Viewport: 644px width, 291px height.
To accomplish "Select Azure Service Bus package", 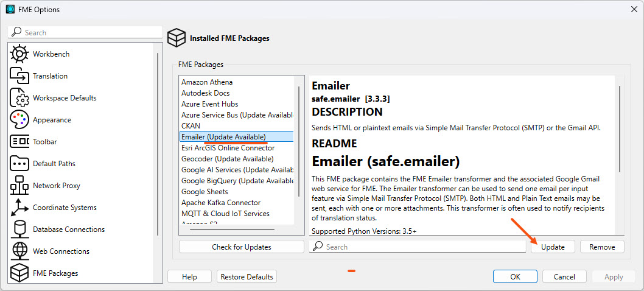I will [237, 115].
